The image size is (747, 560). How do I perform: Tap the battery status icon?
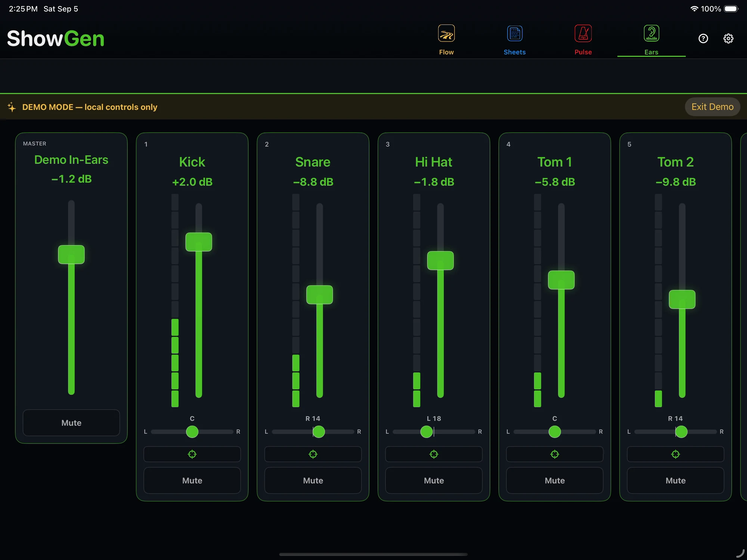click(x=731, y=9)
